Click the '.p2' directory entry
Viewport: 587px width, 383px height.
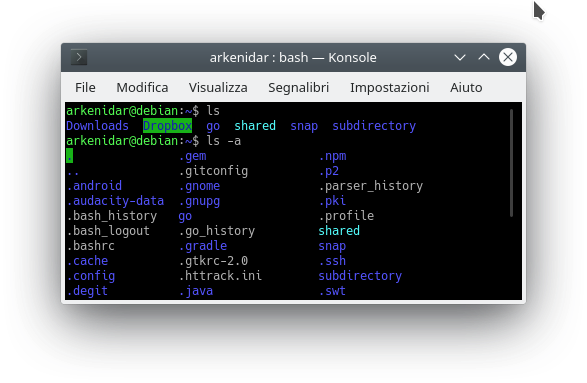point(329,171)
